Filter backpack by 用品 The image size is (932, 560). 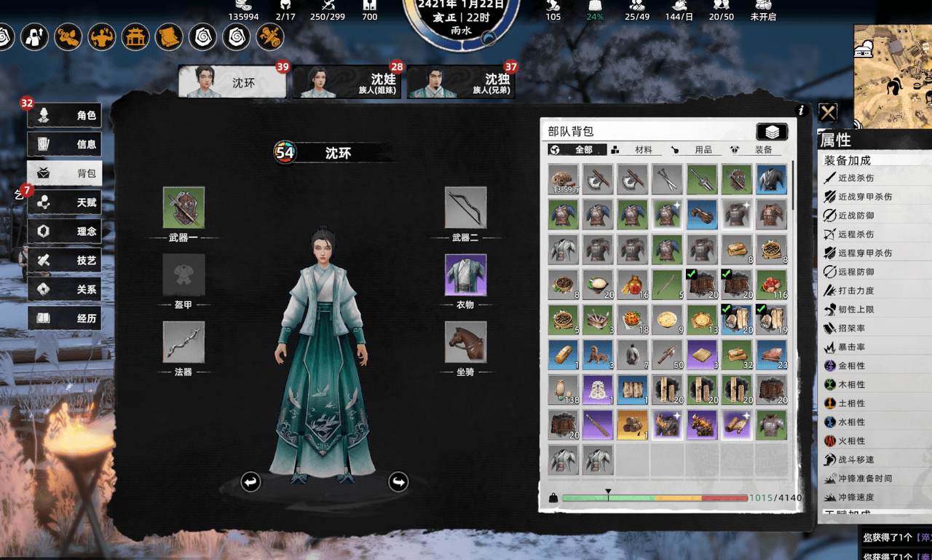pos(695,150)
